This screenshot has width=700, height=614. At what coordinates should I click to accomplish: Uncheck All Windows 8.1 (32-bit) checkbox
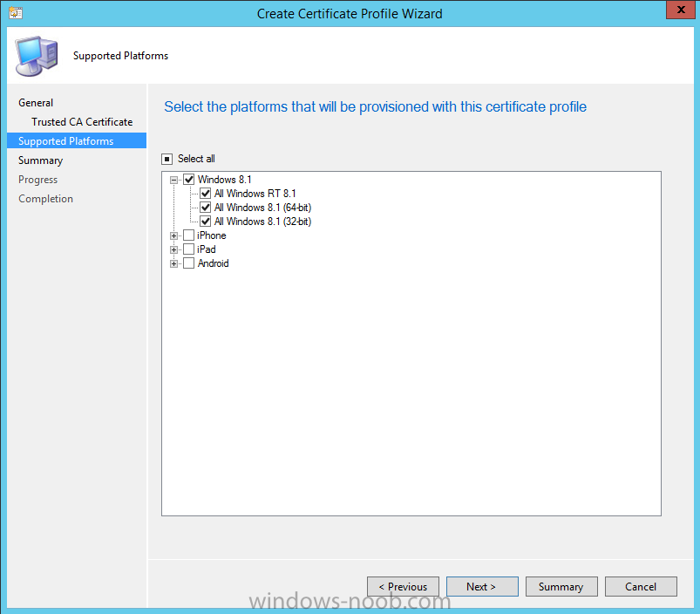pyautogui.click(x=206, y=221)
